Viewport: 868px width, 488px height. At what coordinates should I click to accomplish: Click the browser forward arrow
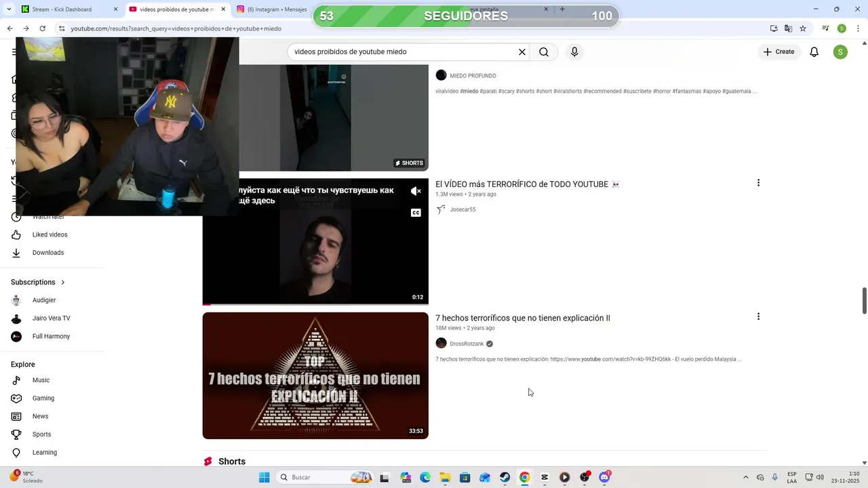pos(26,28)
